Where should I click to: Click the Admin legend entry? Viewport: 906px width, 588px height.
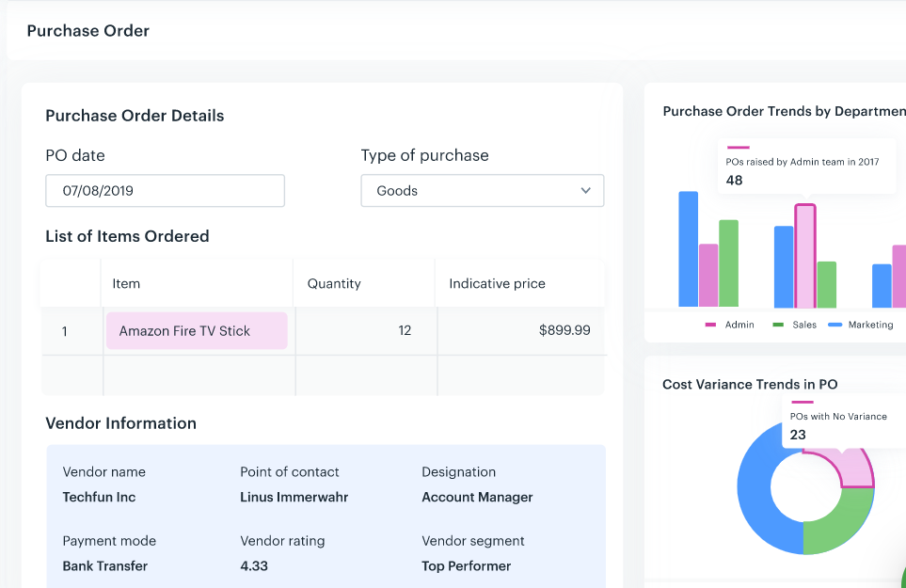730,325
